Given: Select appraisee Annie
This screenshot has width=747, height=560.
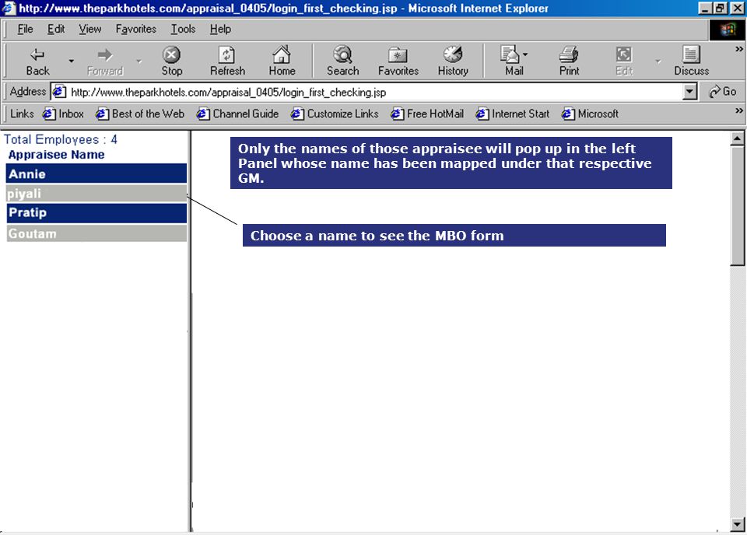Looking at the screenshot, I should tap(96, 173).
